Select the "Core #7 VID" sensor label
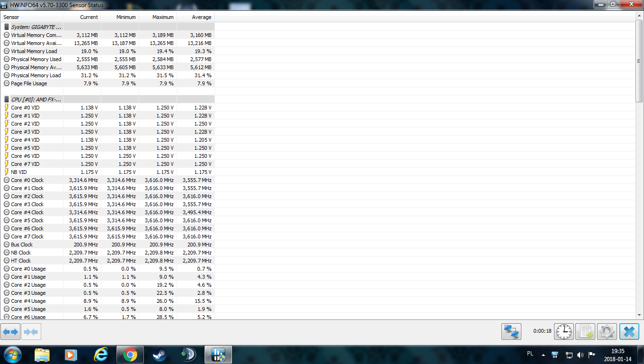Image resolution: width=644 pixels, height=364 pixels. pos(25,164)
